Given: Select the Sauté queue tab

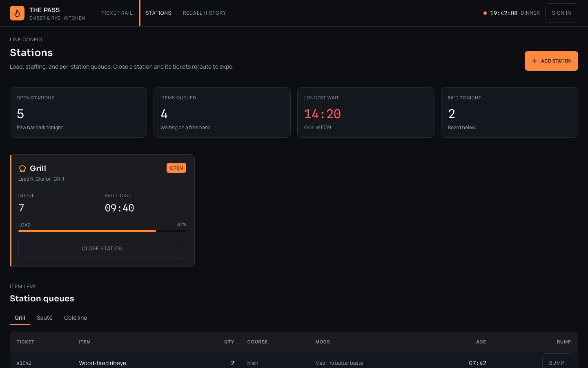Looking at the screenshot, I should point(45,318).
